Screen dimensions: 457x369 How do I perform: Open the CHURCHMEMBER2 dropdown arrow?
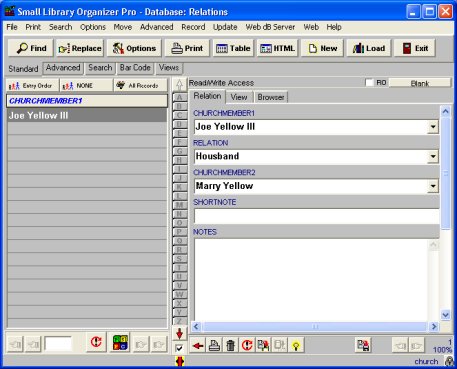[x=433, y=186]
